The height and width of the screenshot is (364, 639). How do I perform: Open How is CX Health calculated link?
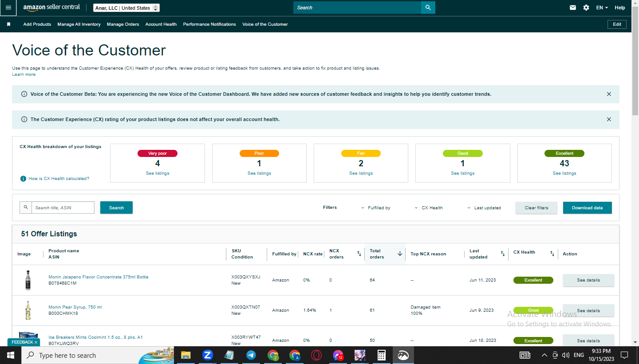pos(59,179)
